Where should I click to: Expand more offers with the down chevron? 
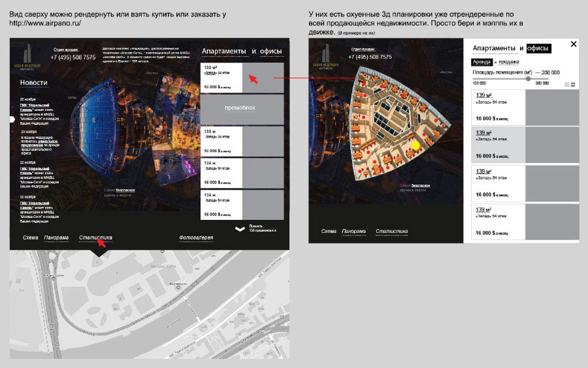click(240, 229)
